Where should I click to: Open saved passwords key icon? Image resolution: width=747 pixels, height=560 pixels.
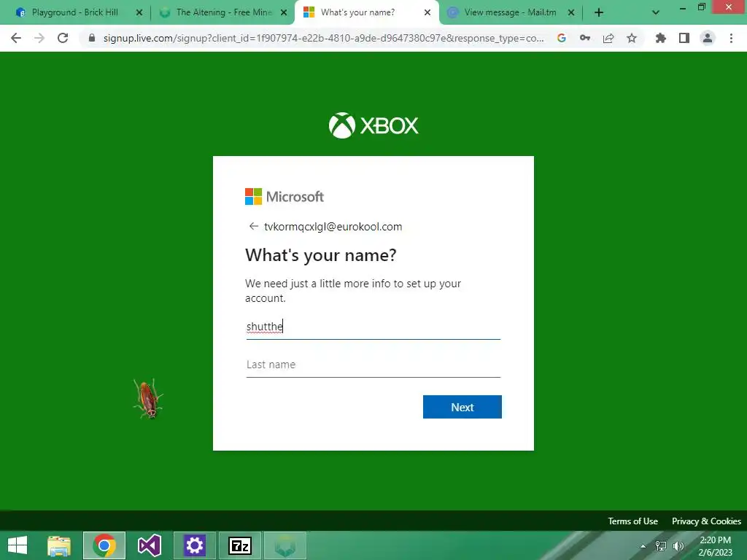click(584, 38)
